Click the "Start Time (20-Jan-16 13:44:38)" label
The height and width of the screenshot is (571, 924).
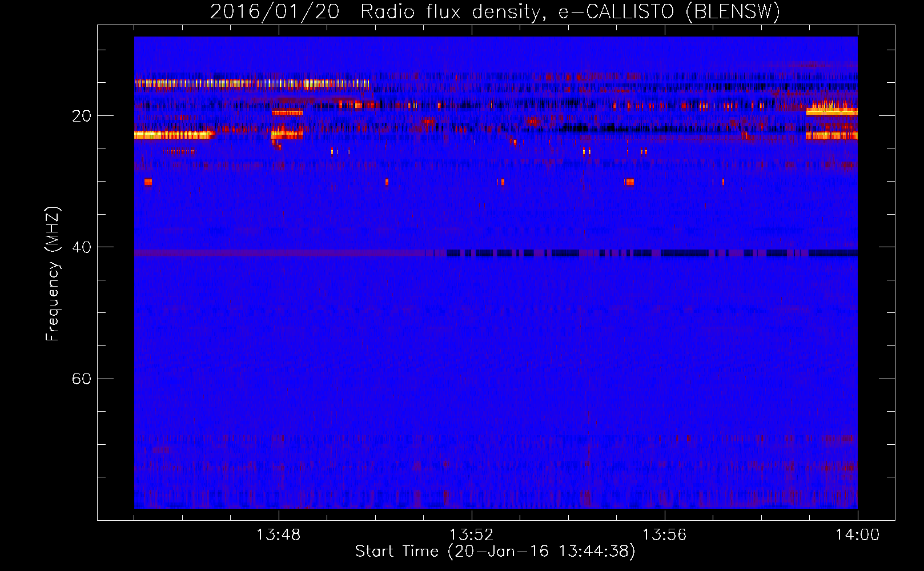(x=495, y=552)
